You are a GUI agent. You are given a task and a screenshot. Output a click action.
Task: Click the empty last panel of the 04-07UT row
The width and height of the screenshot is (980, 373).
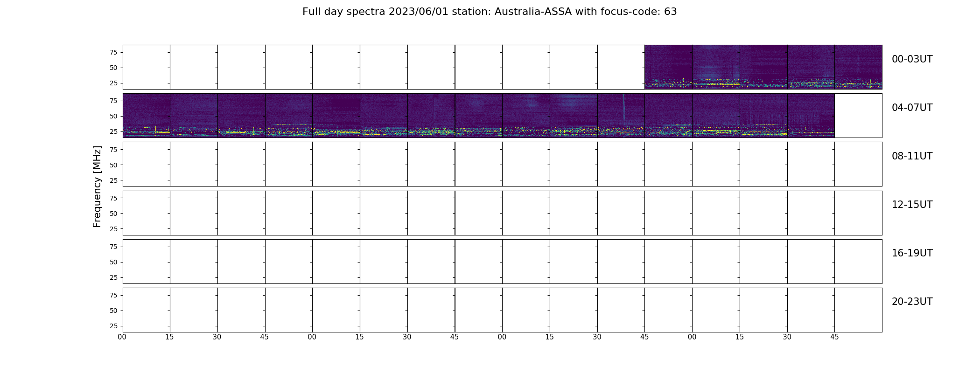coord(858,116)
